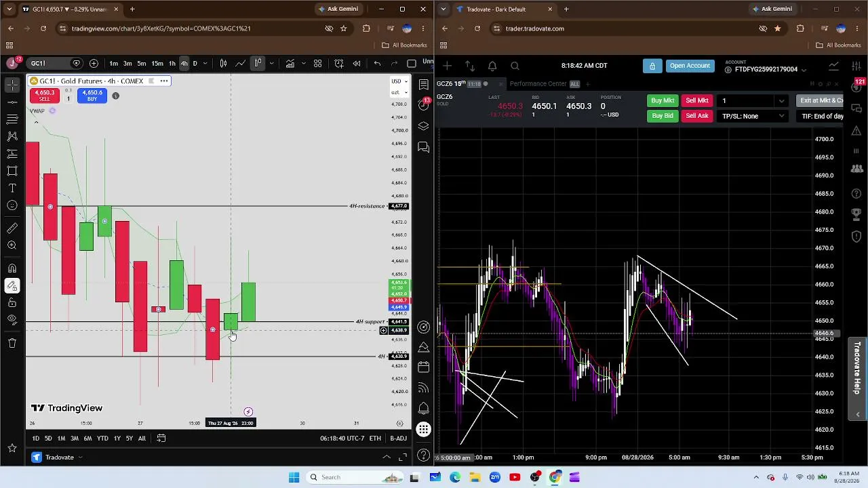This screenshot has height=488, width=868.
Task: Open favorites star toolbar in TradingView
Action: pyautogui.click(x=12, y=448)
